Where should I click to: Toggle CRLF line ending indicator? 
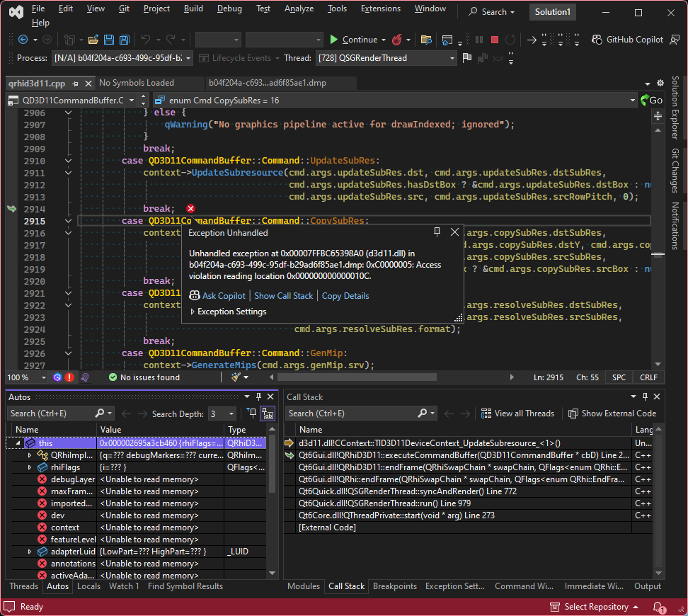tap(648, 377)
